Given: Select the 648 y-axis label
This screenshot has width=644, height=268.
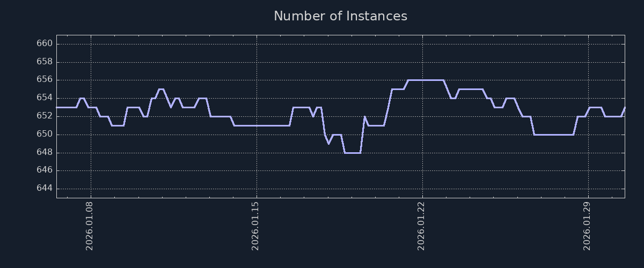Looking at the screenshot, I should pyautogui.click(x=45, y=152).
